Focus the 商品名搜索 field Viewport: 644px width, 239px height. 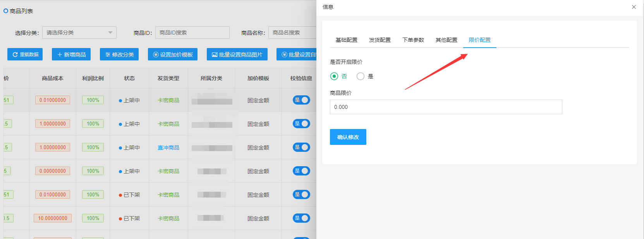click(x=292, y=33)
